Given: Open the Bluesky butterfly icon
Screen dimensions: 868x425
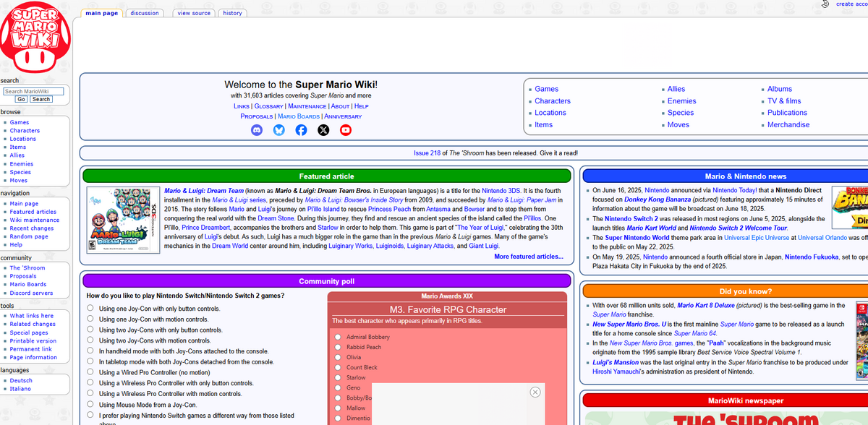Looking at the screenshot, I should tap(279, 130).
